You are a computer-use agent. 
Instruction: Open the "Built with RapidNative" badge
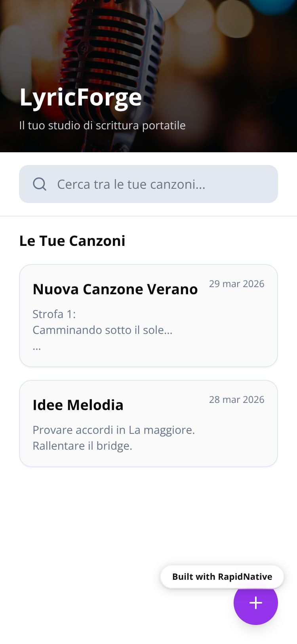tap(222, 577)
